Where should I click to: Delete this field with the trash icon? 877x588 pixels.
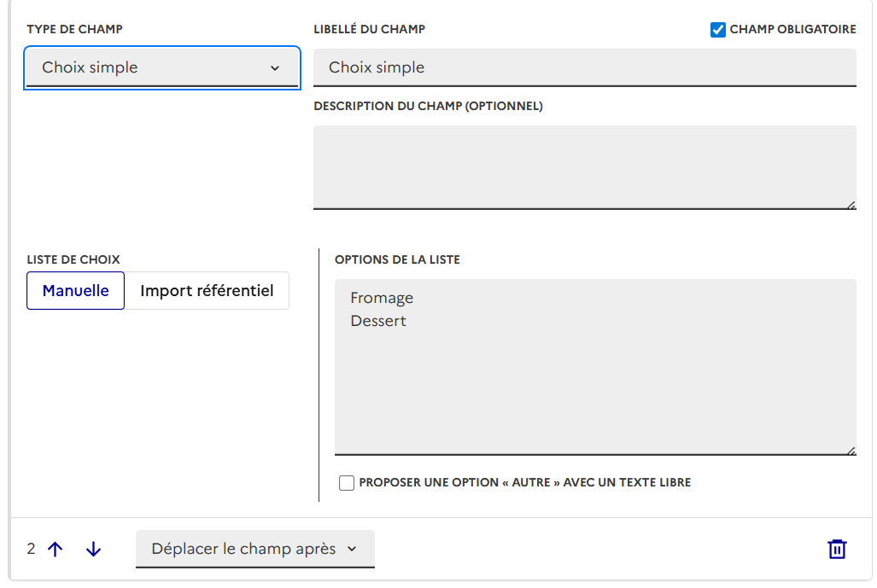pos(837,549)
